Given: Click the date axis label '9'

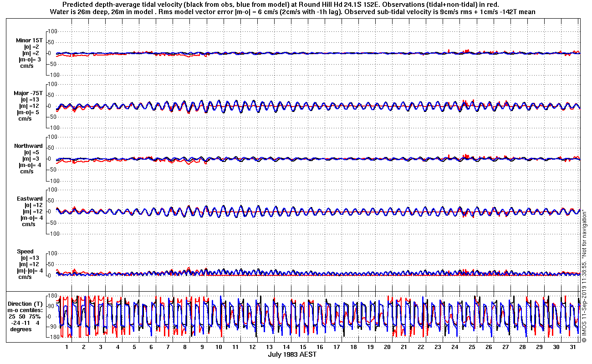Looking at the screenshot, I should pyautogui.click(x=202, y=347).
